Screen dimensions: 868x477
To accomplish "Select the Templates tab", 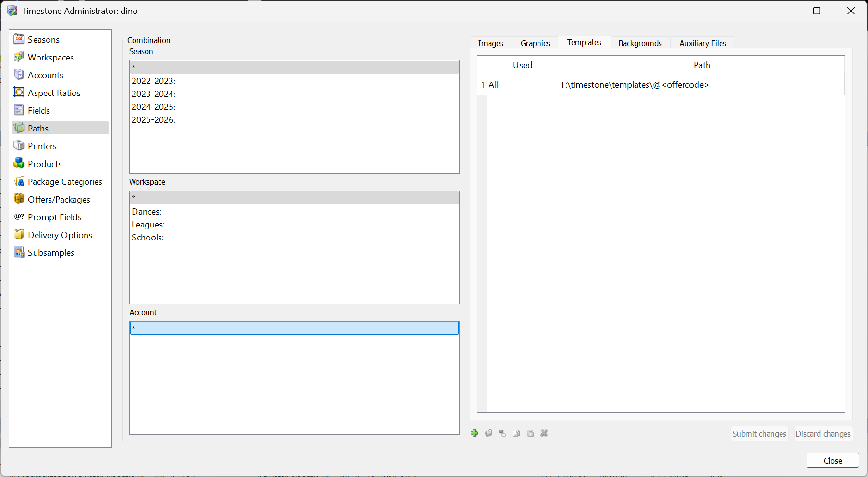I will point(584,42).
